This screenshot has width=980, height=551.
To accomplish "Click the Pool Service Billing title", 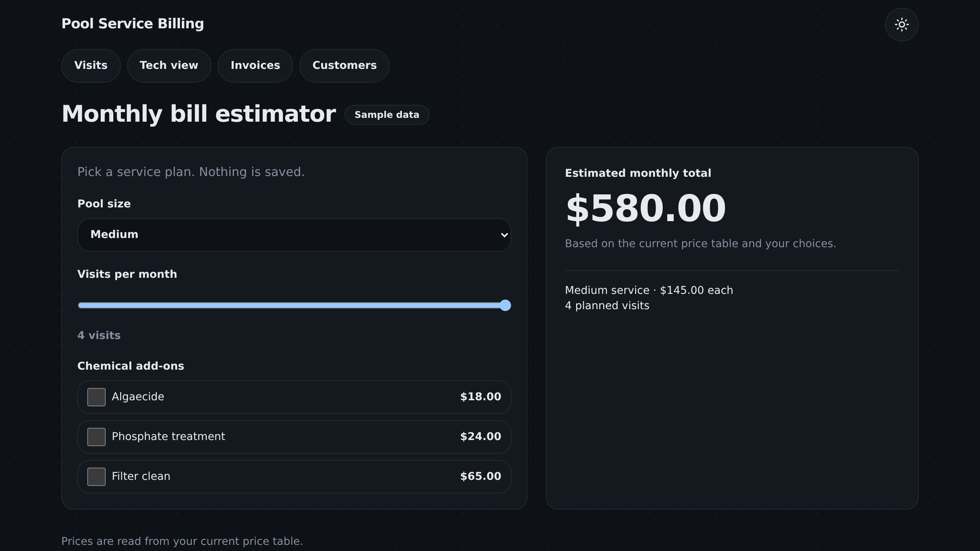I will [132, 24].
